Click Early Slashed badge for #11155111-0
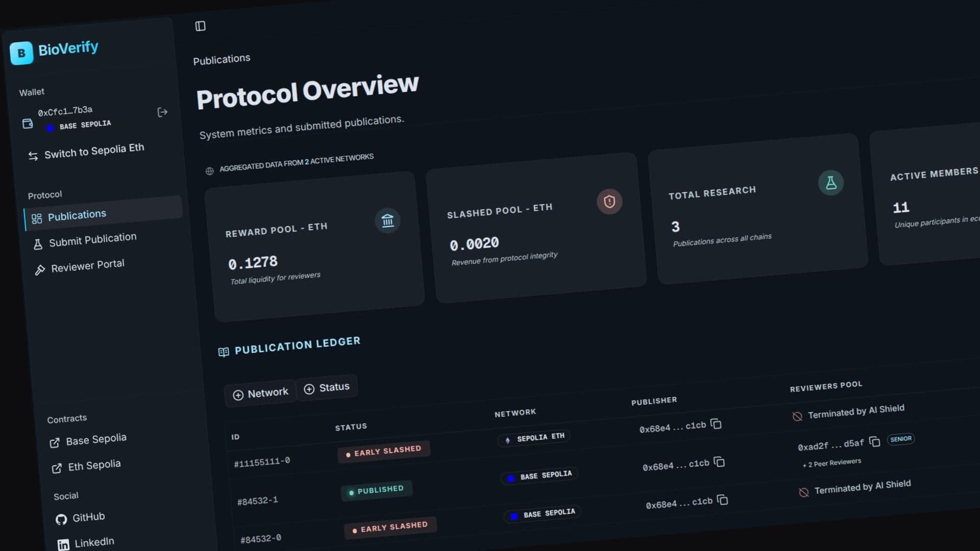The height and width of the screenshot is (551, 980). pos(384,451)
